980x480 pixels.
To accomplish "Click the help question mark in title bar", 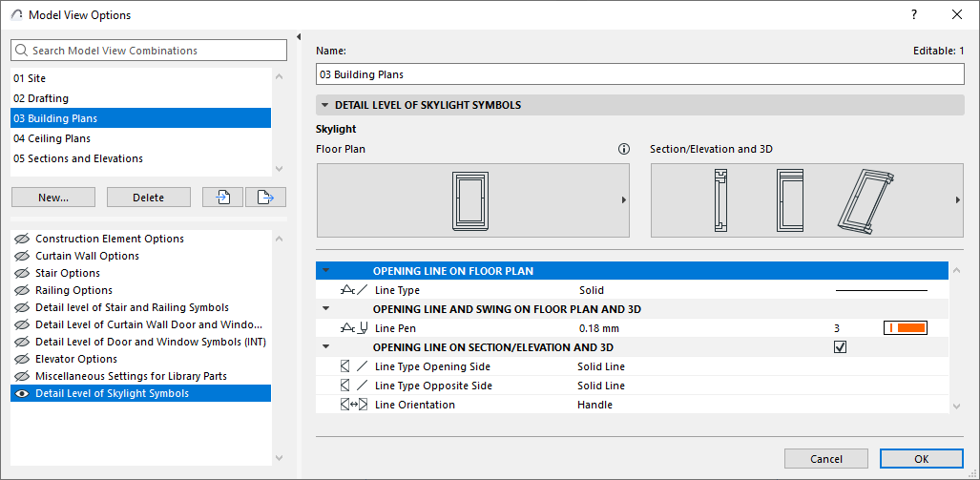I will pos(914,14).
